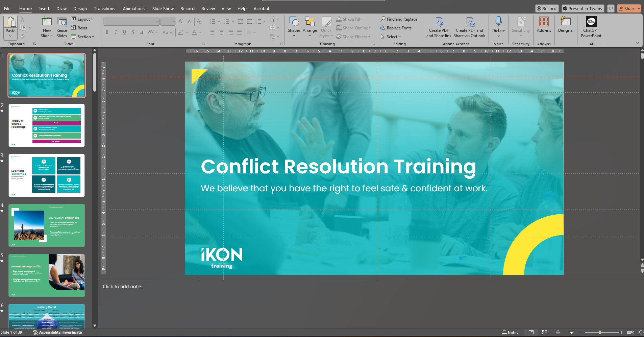The image size is (644, 337).
Task: Open the File menu
Action: pos(7,8)
